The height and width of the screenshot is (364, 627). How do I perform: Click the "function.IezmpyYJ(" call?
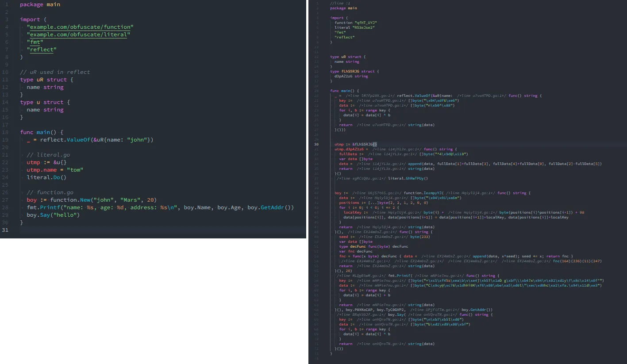(x=424, y=193)
